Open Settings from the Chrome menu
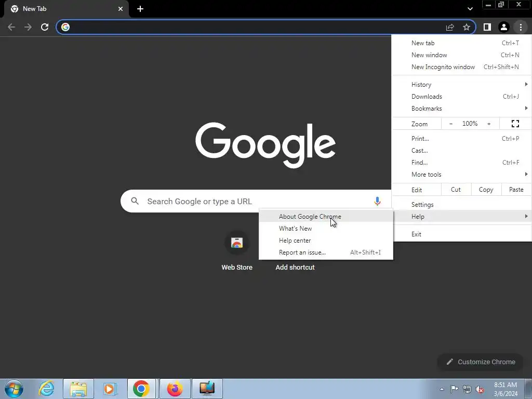Image resolution: width=532 pixels, height=399 pixels. [462, 205]
